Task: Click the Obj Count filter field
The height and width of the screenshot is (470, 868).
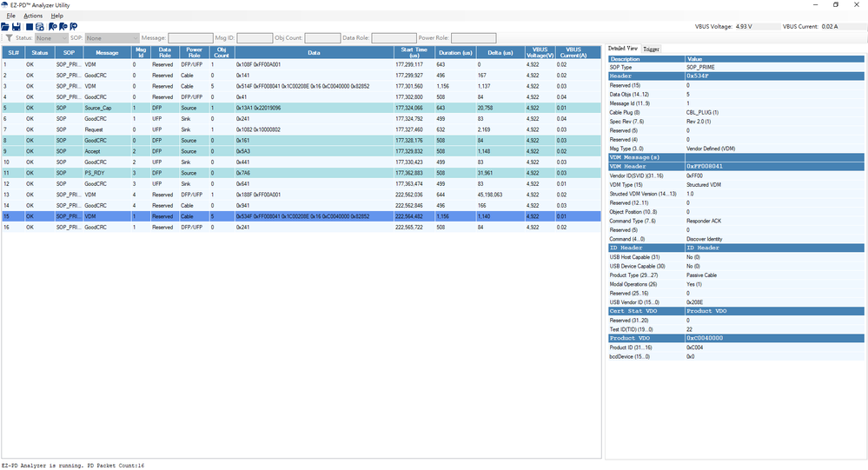Action: click(x=322, y=38)
